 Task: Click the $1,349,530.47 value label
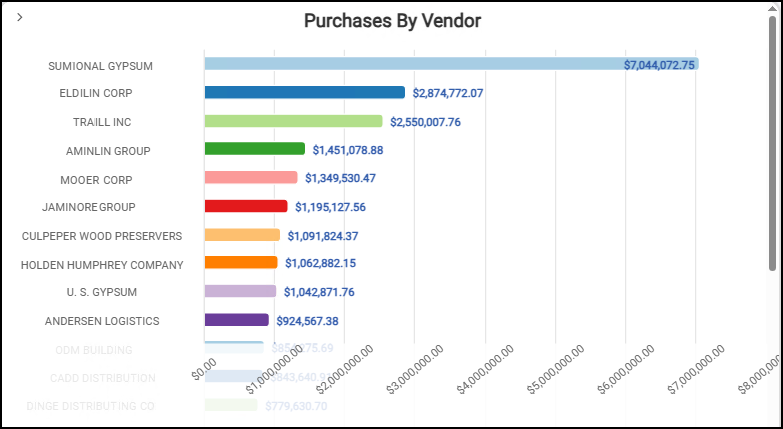(341, 178)
